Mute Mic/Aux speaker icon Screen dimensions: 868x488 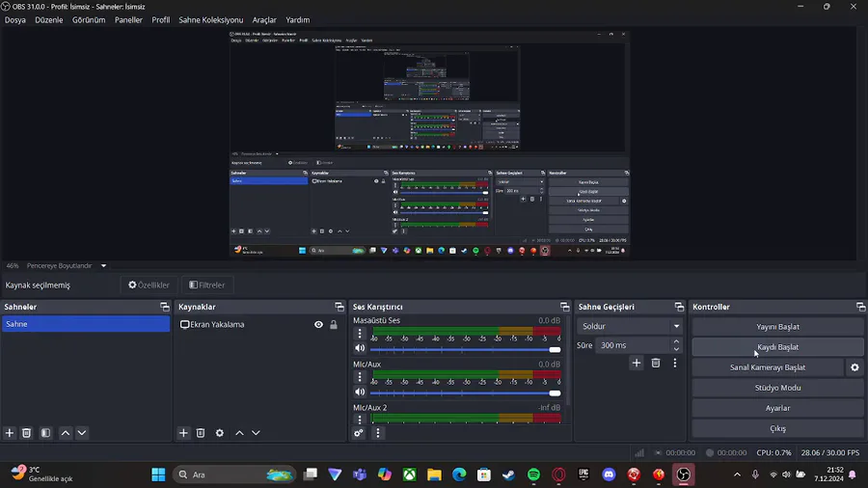pos(360,392)
